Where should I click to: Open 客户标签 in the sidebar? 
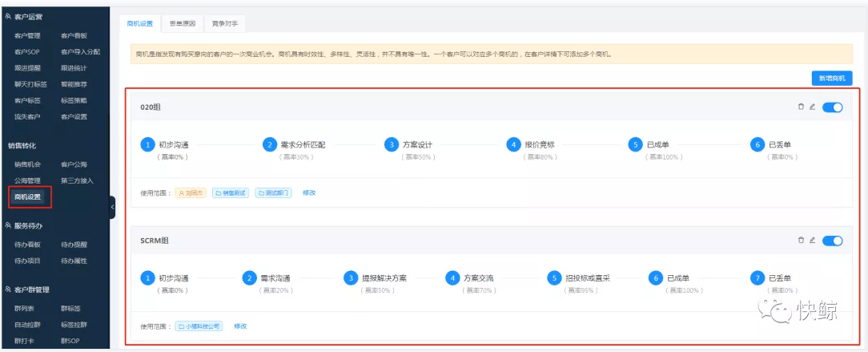pyautogui.click(x=28, y=101)
